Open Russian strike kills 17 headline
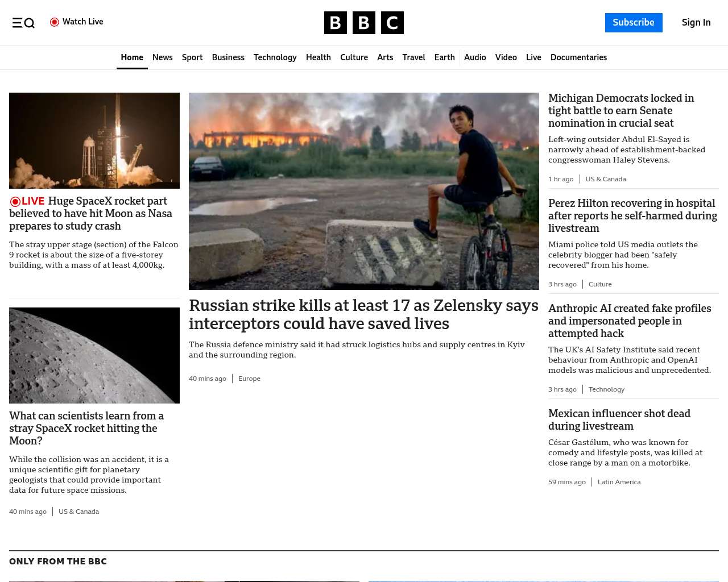 coord(363,314)
